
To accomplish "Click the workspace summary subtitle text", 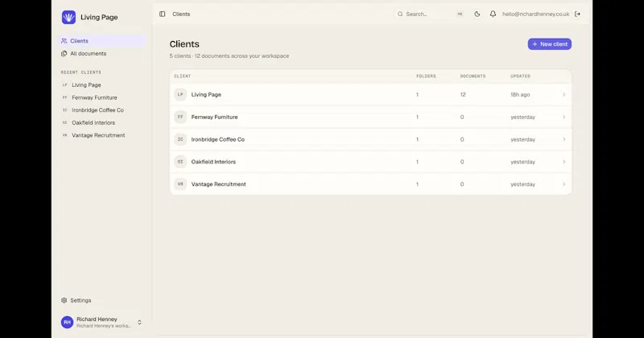I will [229, 56].
